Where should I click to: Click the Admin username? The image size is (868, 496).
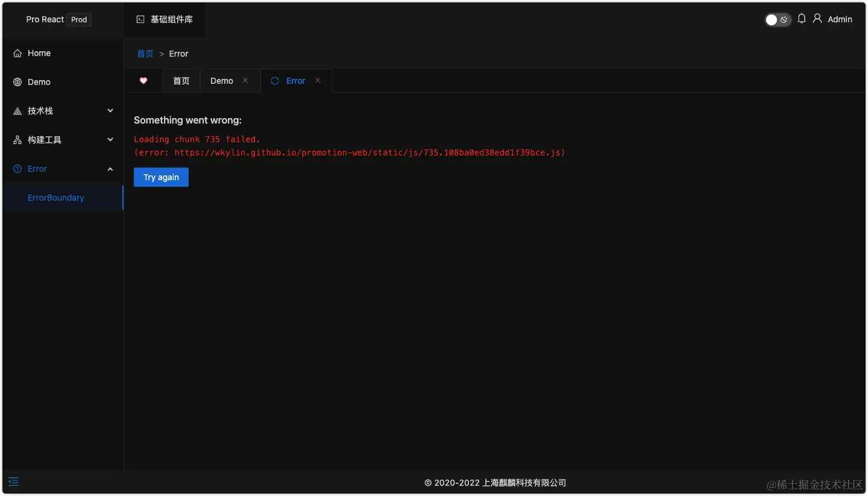[x=840, y=19]
